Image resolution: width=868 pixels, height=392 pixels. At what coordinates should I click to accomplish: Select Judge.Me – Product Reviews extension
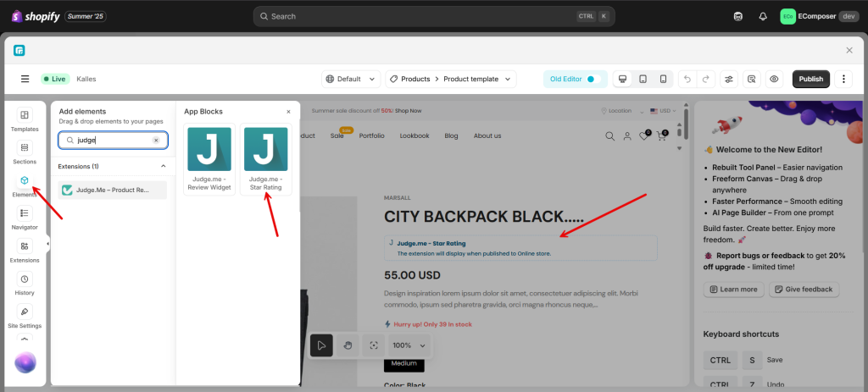point(113,190)
